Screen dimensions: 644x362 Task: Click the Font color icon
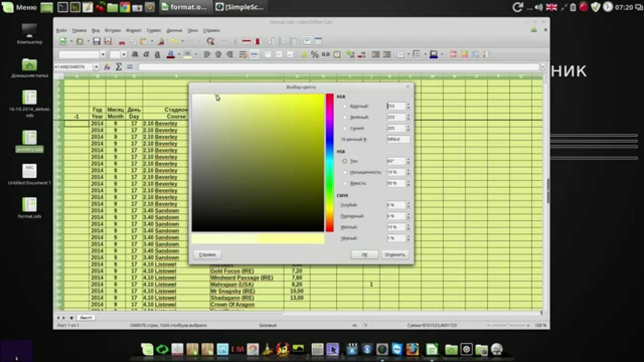pyautogui.click(x=170, y=54)
